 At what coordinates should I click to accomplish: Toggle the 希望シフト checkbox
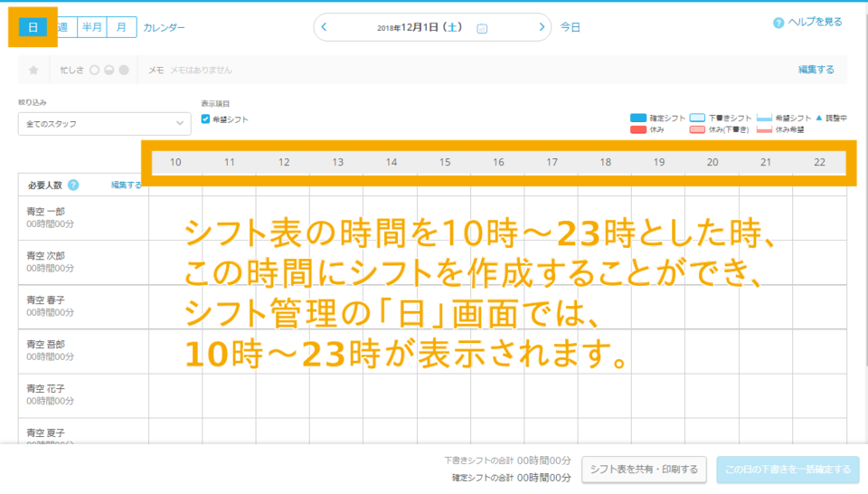point(205,119)
